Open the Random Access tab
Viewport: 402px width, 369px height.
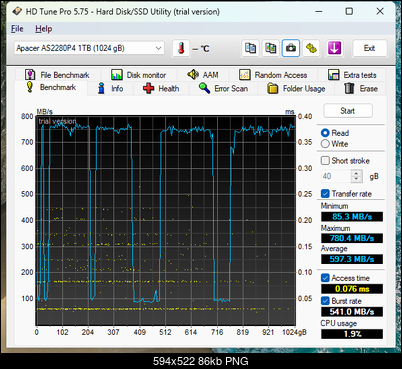click(273, 75)
